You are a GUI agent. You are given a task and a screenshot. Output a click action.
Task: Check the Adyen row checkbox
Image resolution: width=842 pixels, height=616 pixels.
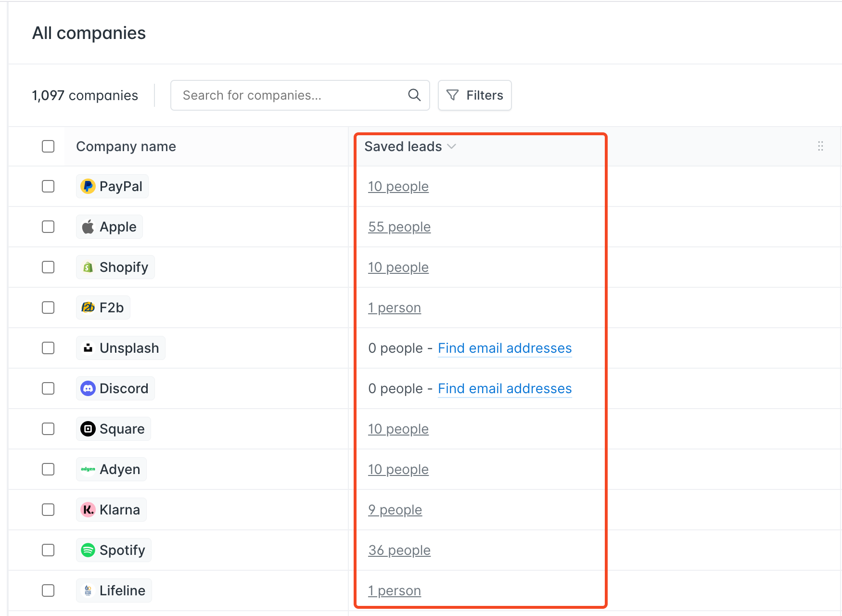point(48,469)
